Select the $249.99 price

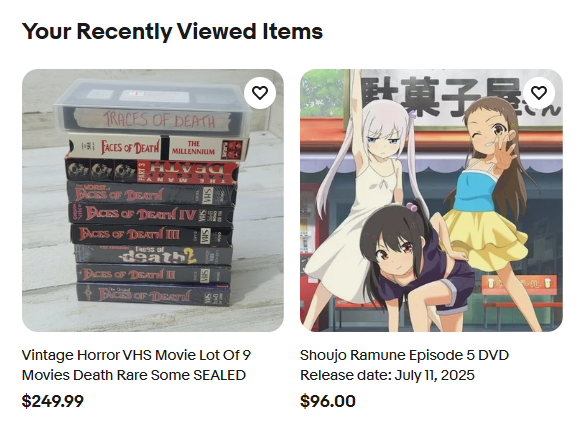[53, 401]
